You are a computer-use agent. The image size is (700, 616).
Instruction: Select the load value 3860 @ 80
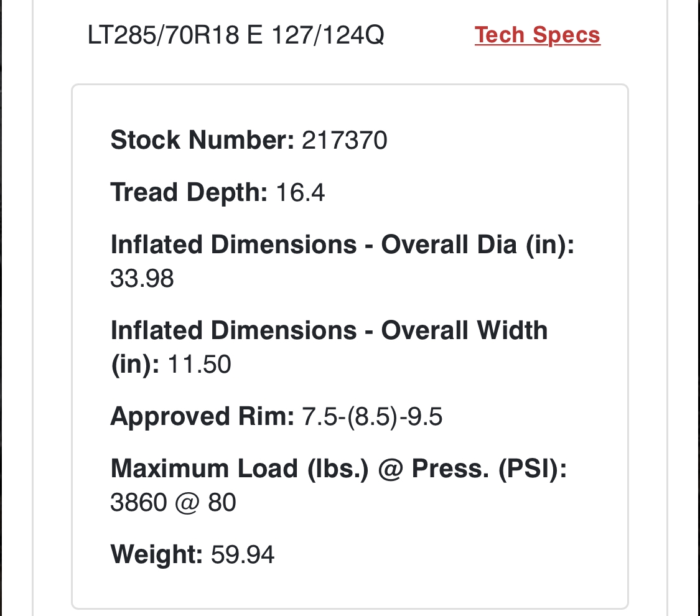point(173,502)
